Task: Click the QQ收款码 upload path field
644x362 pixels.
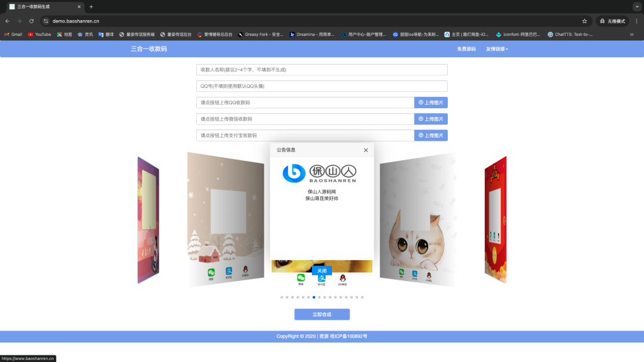Action: coord(305,102)
